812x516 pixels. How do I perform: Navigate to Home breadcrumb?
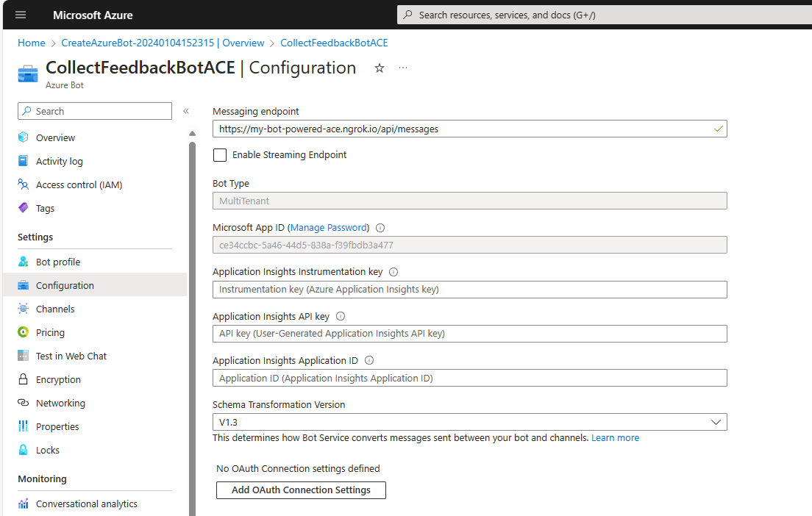32,43
